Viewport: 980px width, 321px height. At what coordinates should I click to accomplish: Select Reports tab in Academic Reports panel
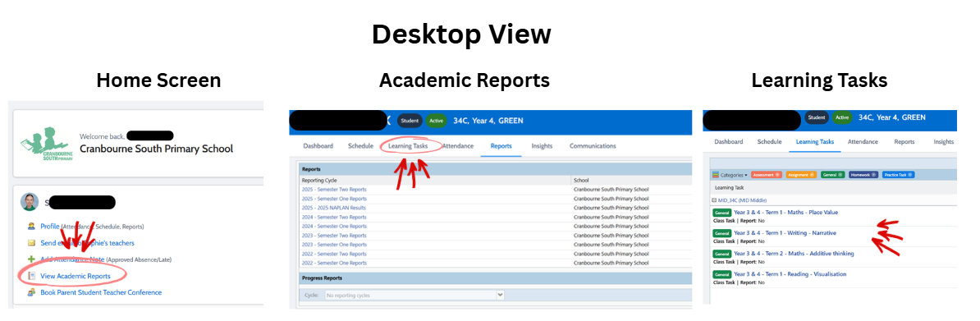(501, 146)
